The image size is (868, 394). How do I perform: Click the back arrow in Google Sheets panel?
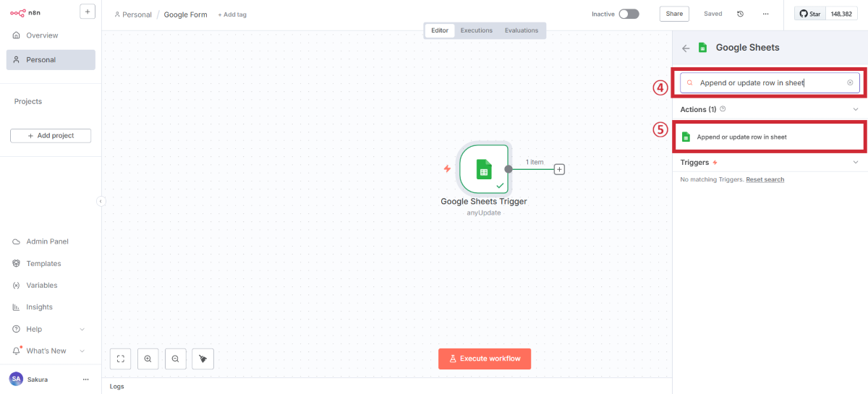click(686, 48)
